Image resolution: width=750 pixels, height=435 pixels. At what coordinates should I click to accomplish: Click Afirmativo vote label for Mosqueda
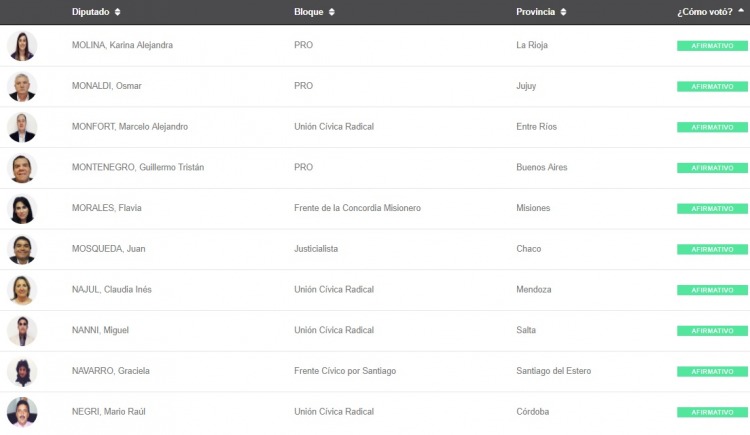point(712,249)
